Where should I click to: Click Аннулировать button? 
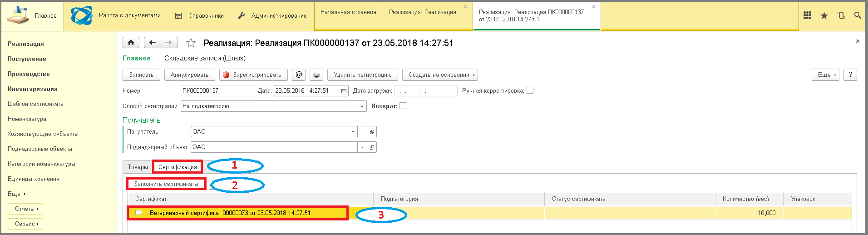[x=189, y=75]
